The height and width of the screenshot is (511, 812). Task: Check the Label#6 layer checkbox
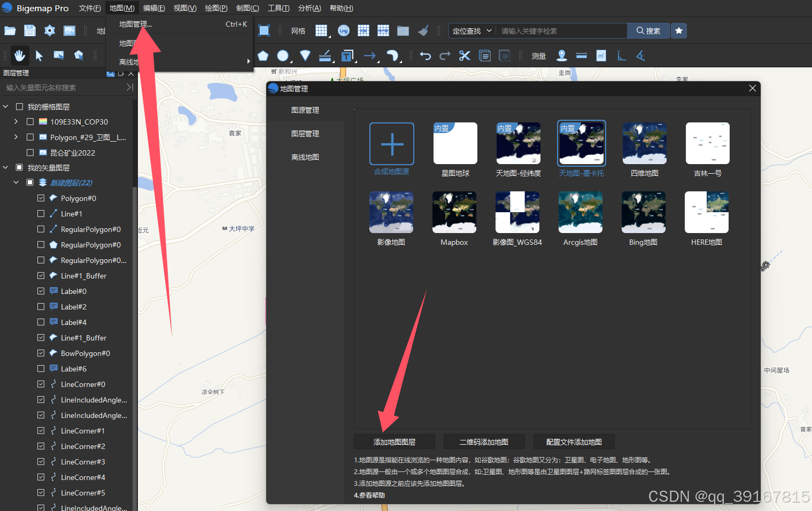coord(41,368)
